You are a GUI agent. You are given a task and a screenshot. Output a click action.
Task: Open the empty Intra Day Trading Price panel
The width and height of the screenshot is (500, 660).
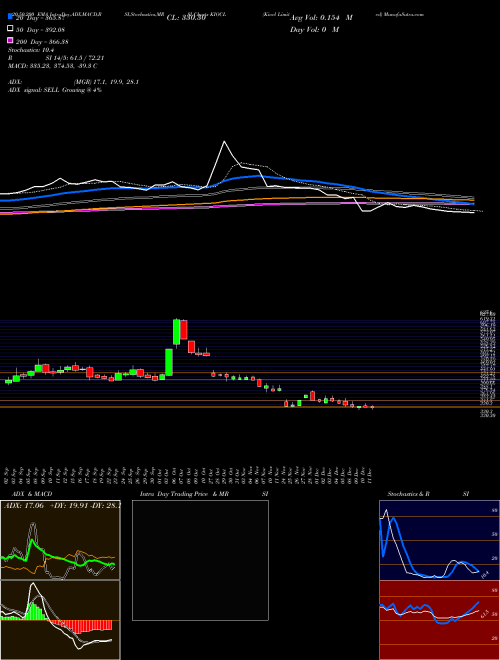point(200,560)
